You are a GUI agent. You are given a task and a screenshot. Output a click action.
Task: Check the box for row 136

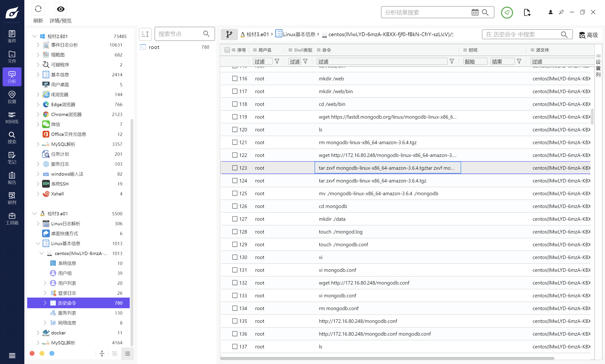[x=235, y=334]
